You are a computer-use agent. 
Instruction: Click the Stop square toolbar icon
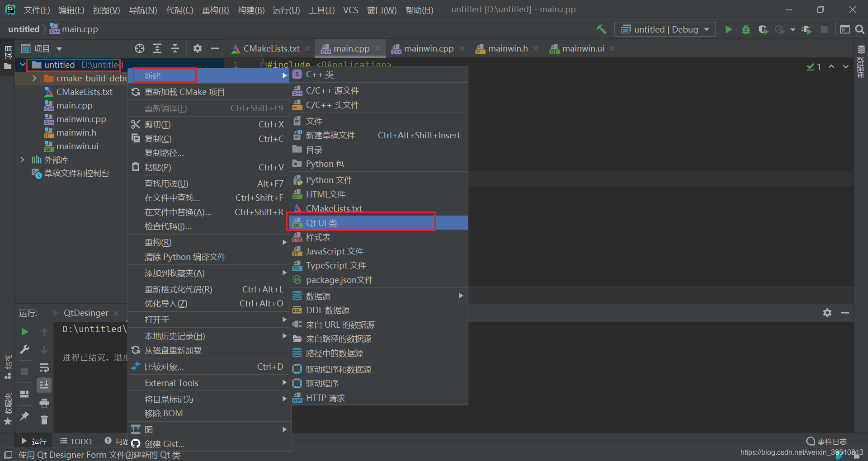(824, 29)
